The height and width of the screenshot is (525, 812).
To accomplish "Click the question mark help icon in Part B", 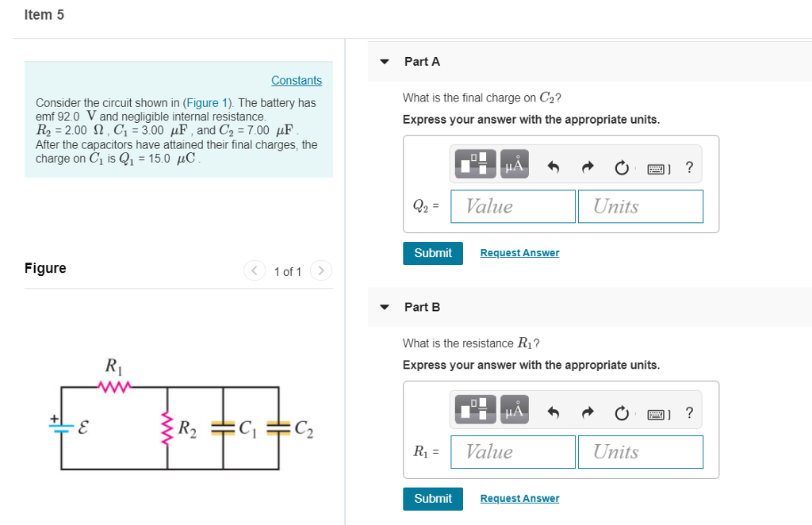I will [689, 412].
